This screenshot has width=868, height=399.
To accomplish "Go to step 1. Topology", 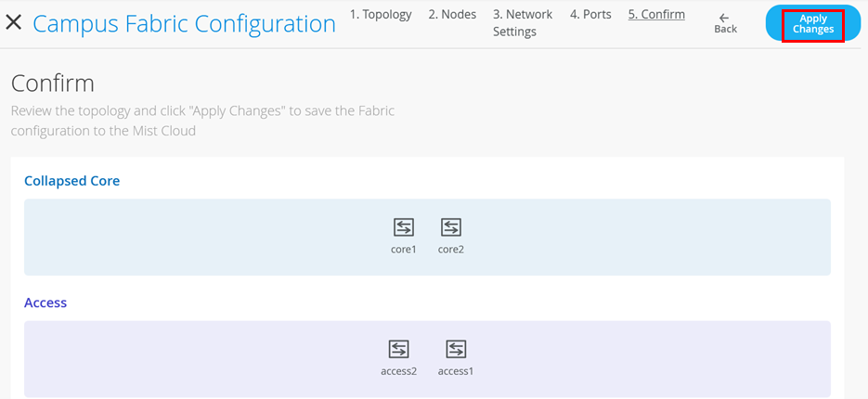I will 381,15.
